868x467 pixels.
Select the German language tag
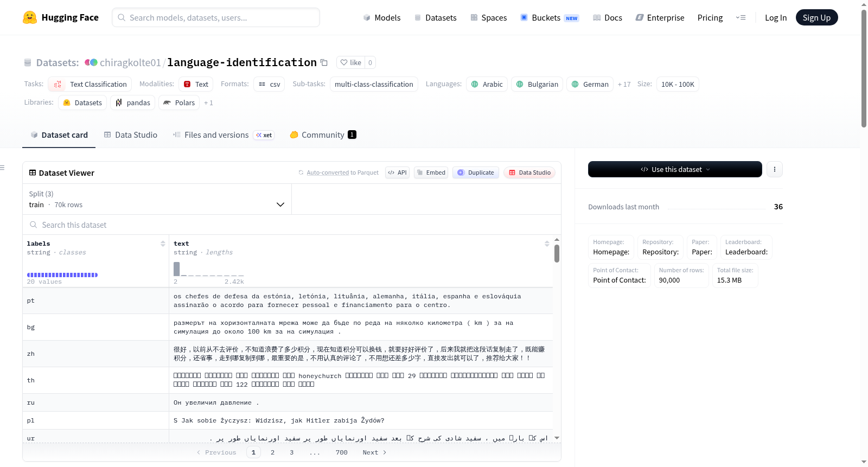pos(590,84)
